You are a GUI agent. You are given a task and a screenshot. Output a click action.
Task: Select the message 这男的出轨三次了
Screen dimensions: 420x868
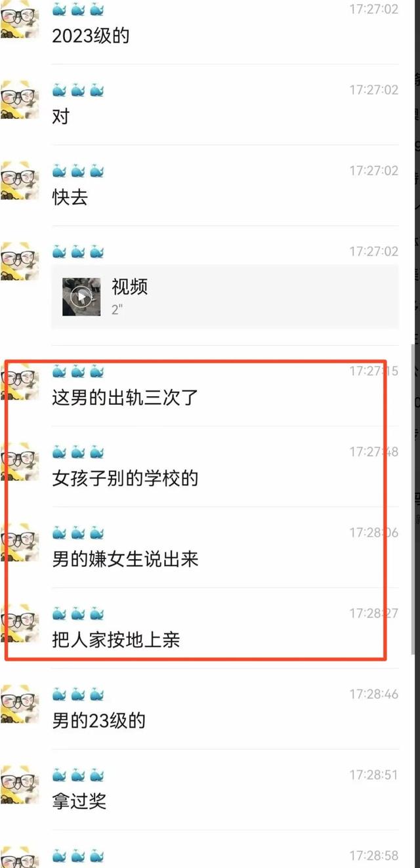125,398
